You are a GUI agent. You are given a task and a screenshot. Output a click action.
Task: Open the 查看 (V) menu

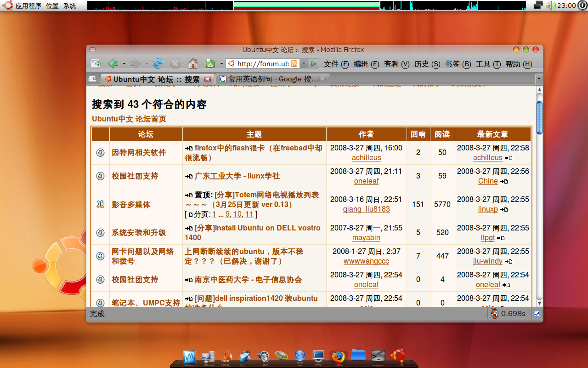click(396, 64)
